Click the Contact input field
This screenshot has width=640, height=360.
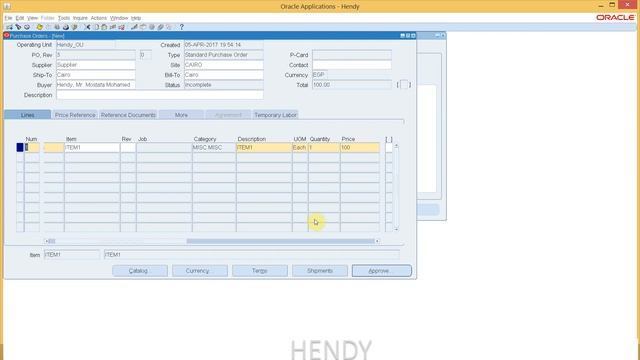352,65
